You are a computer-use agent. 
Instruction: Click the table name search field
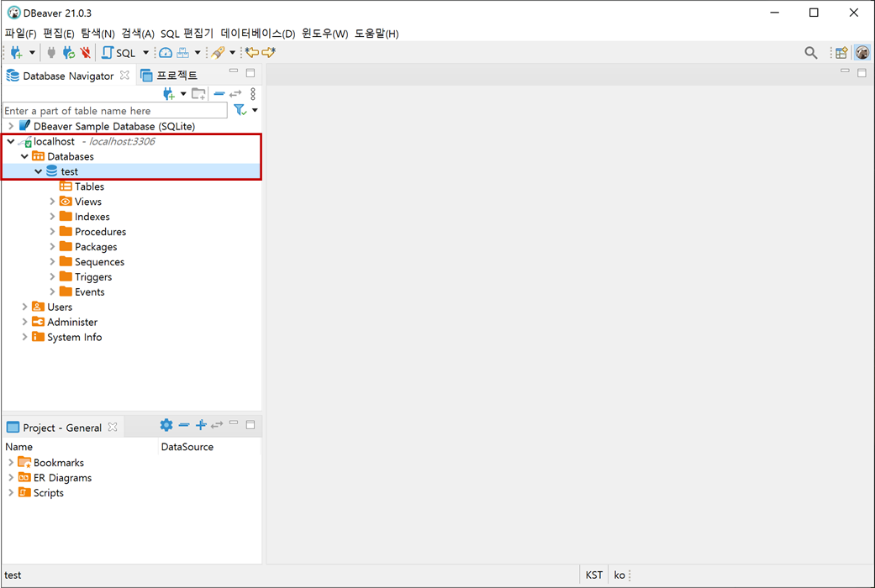coord(115,110)
